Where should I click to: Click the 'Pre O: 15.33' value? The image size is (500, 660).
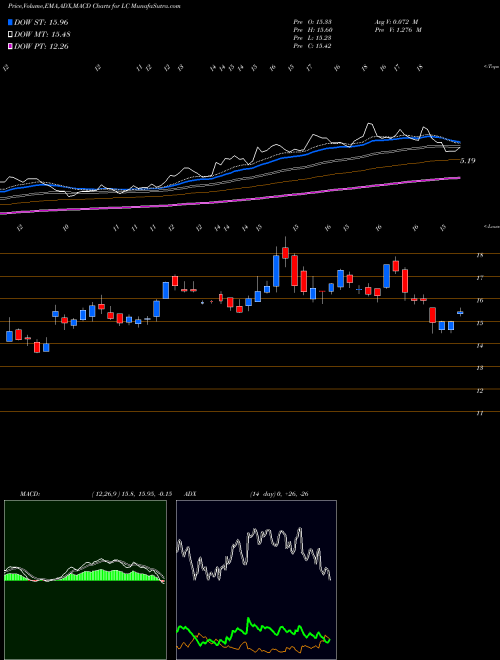pos(312,22)
